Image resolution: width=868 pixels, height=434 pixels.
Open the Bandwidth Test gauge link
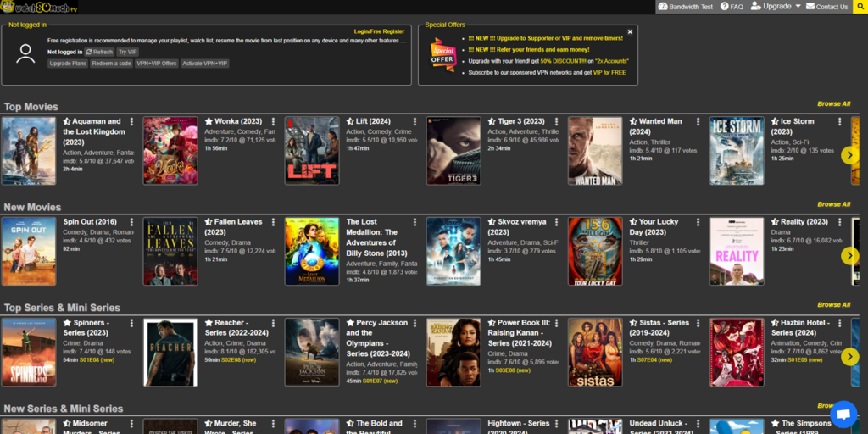pos(685,7)
